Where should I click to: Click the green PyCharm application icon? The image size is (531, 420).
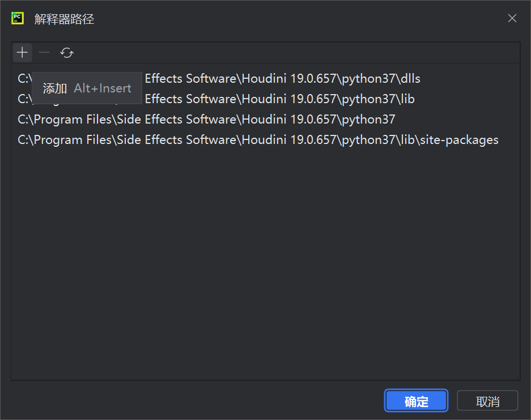pos(16,18)
